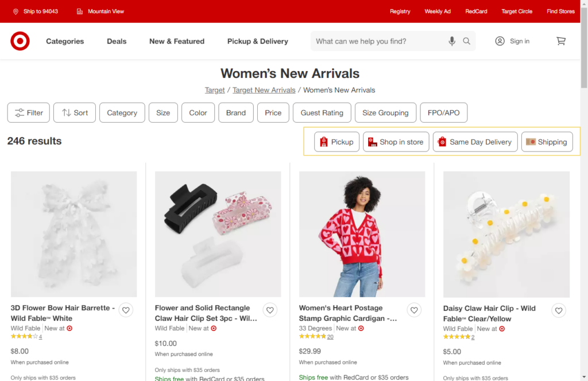Click the magnifying glass search icon
This screenshot has width=588, height=381.
click(467, 41)
